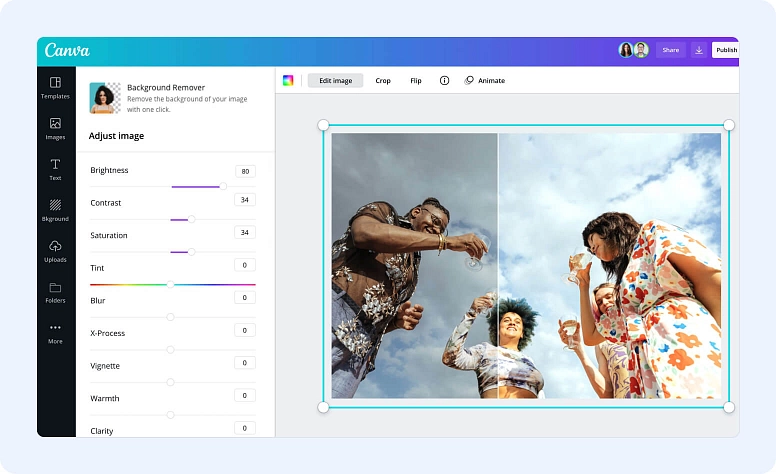Open the Bkground sidebar panel
Image resolution: width=776 pixels, height=474 pixels.
tap(55, 209)
